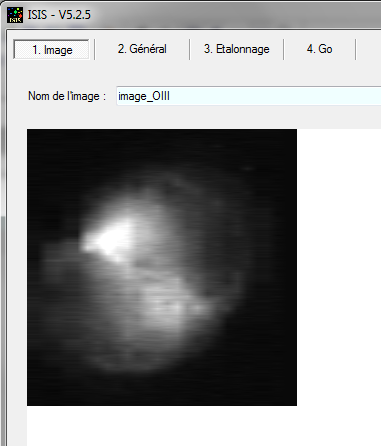Screen dimensions: 381x446
Task: Click the 'Nom de l'image :' label
Action: tap(67, 96)
